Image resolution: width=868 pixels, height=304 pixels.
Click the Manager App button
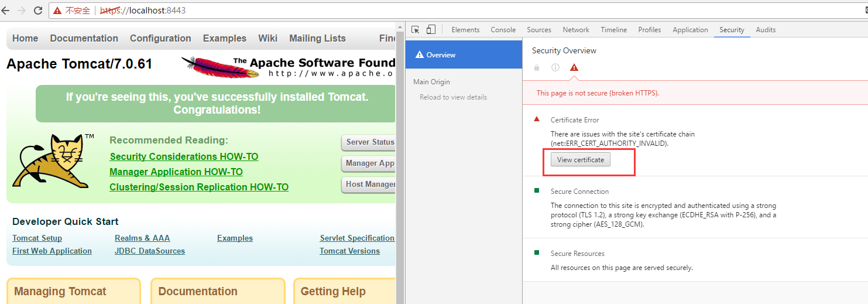click(x=369, y=163)
